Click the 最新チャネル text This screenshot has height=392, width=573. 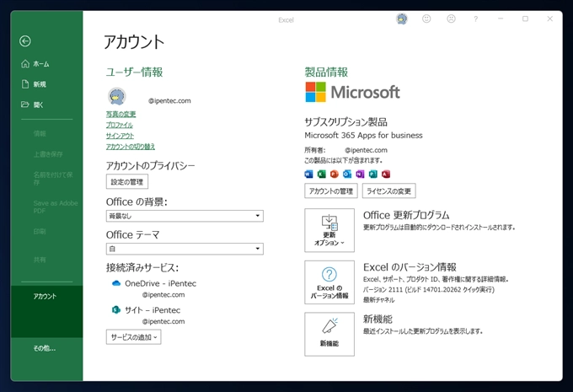tap(378, 300)
